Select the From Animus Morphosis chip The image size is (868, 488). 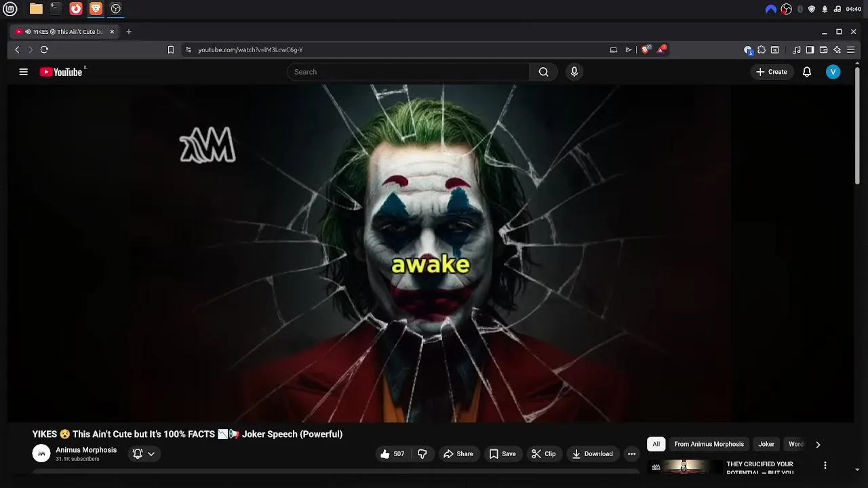pyautogui.click(x=709, y=445)
